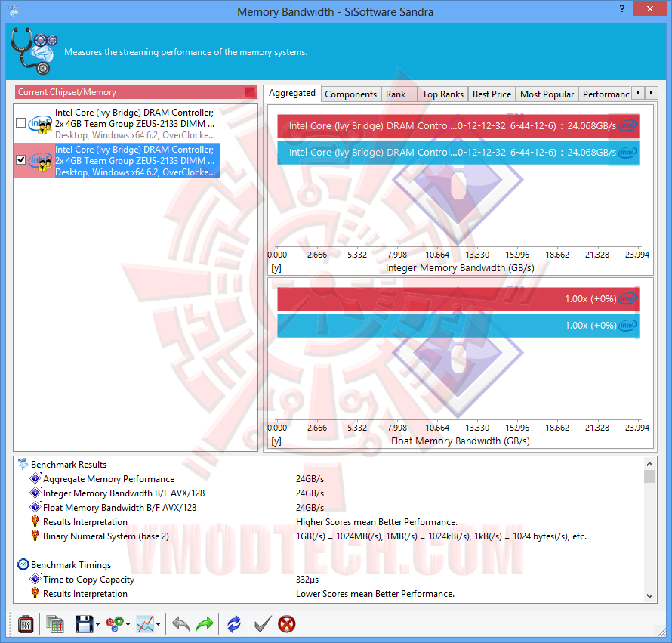Click the results panel scroll-up arrow
The image size is (672, 643).
(649, 464)
